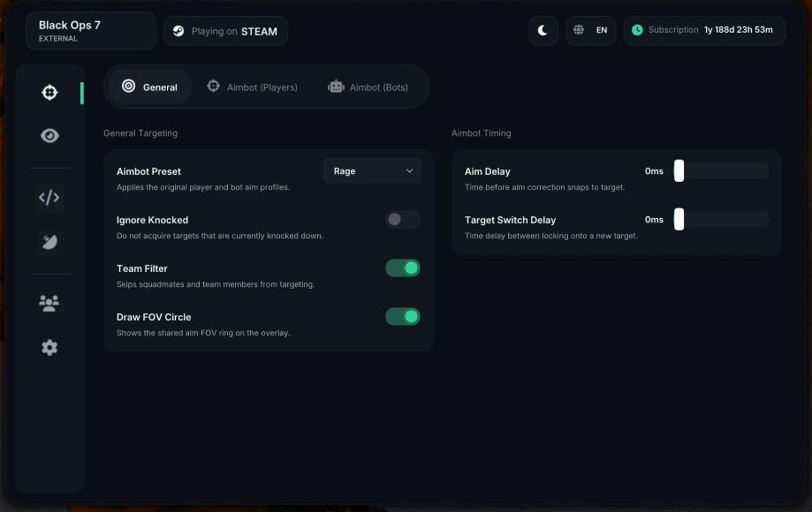This screenshot has height=512, width=812.
Task: Click the 1y 188d 23h 53m subscription time
Action: tap(739, 30)
